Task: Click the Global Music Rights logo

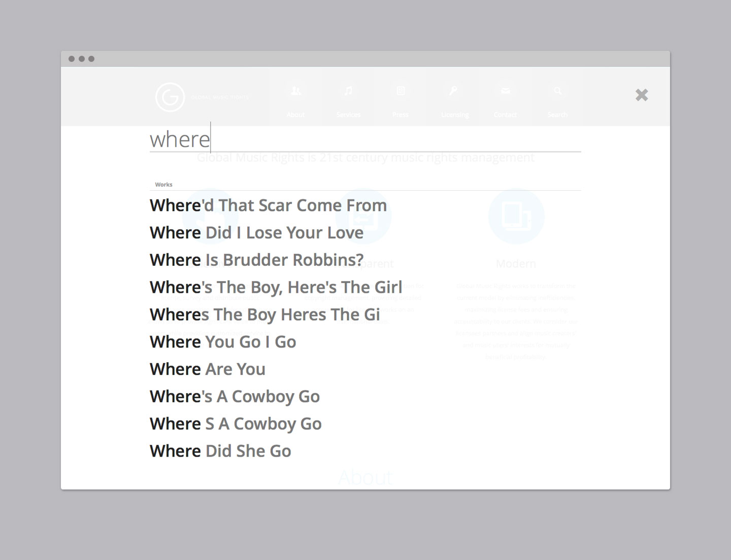Action: [x=170, y=97]
